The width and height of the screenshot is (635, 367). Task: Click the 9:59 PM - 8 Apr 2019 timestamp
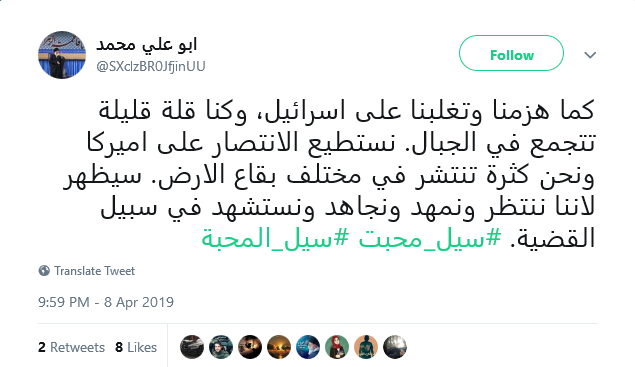(x=106, y=302)
